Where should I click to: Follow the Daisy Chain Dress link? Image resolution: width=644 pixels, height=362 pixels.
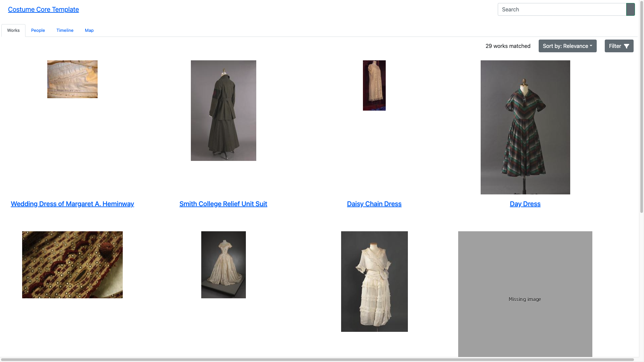click(374, 204)
